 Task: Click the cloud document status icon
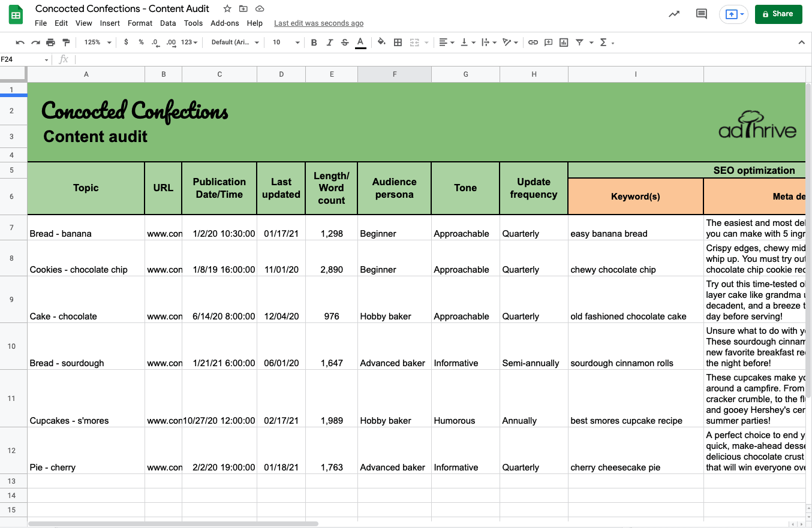coord(260,8)
